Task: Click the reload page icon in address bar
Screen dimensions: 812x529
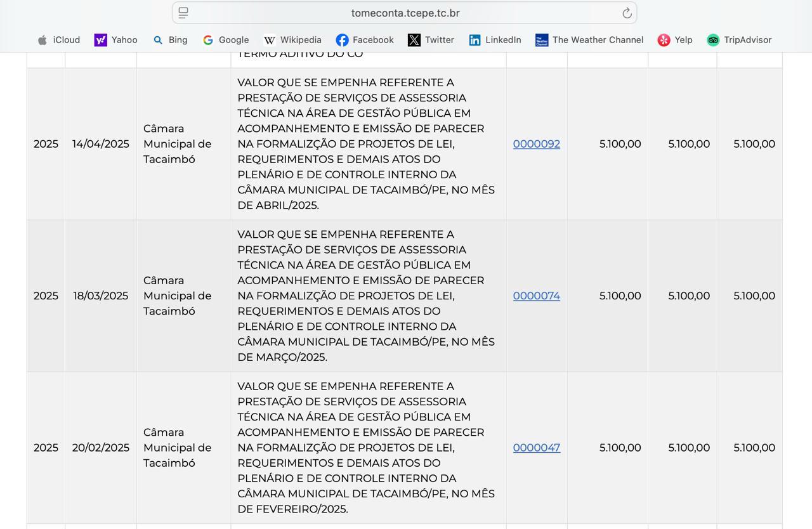Action: 627,13
